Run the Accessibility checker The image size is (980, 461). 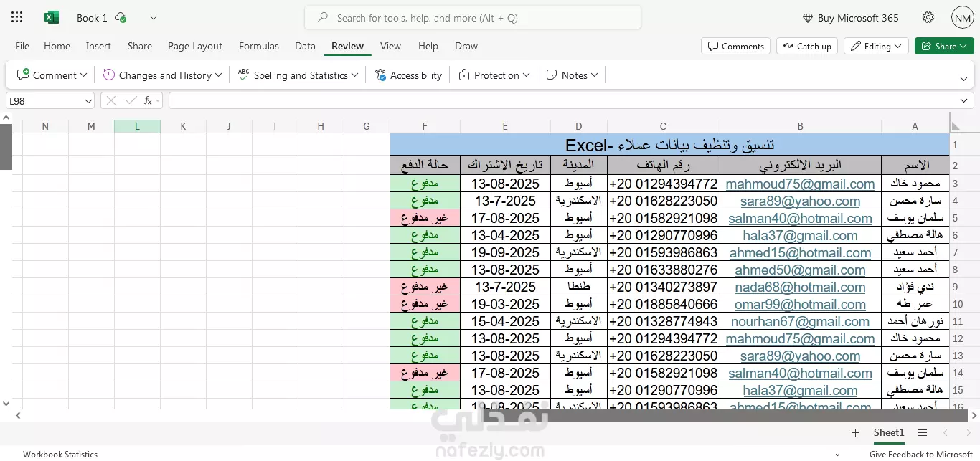[407, 75]
